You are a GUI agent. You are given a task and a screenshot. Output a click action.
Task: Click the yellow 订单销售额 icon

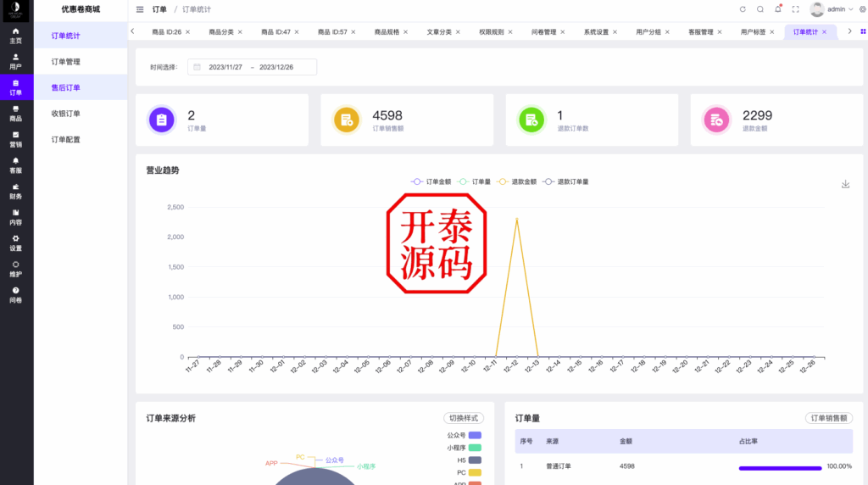(x=347, y=120)
